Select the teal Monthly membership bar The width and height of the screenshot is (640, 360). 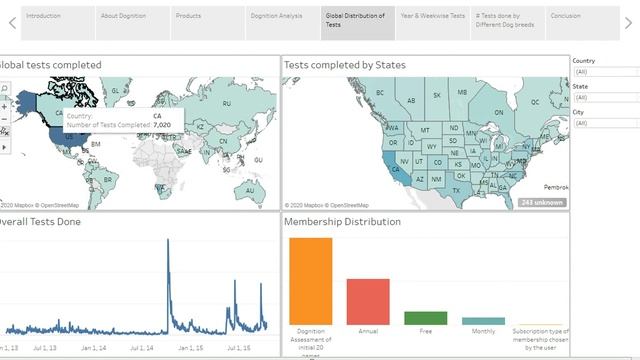483,321
